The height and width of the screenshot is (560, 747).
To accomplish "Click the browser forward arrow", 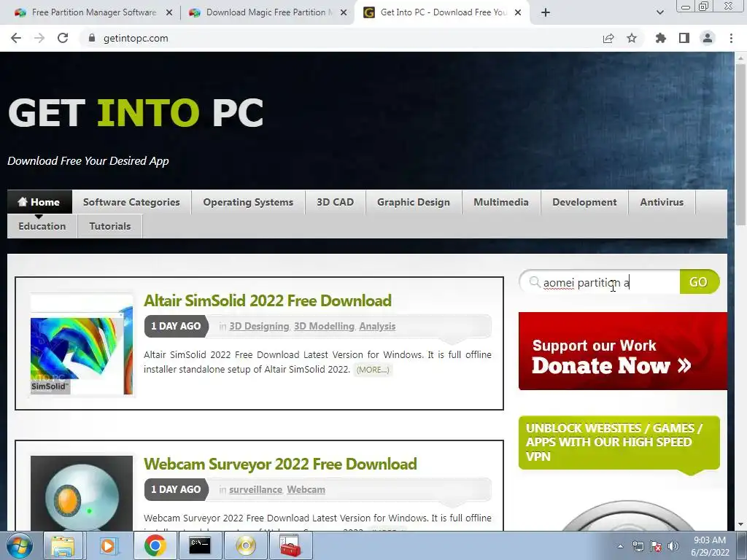I will tap(39, 38).
